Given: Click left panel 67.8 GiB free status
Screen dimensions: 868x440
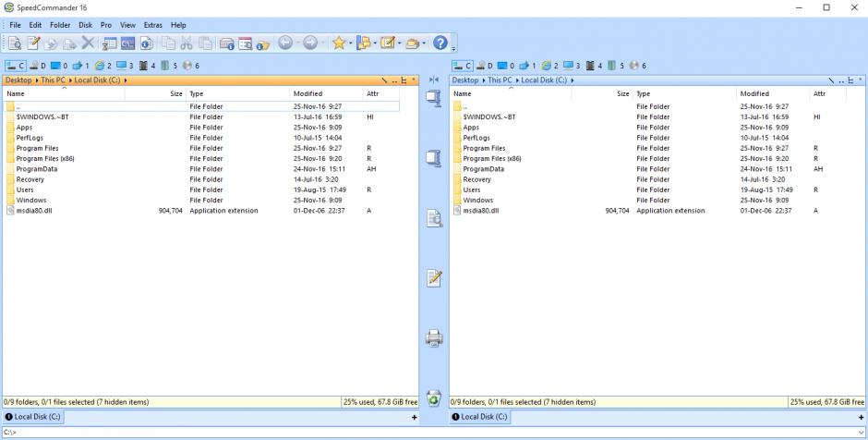Looking at the screenshot, I should point(380,402).
